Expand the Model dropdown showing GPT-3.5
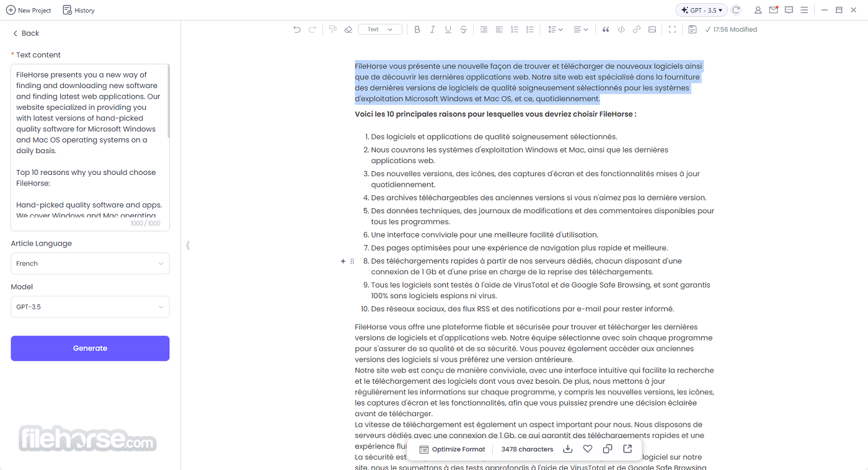Screen dimensions: 868x470 pyautogui.click(x=90, y=307)
